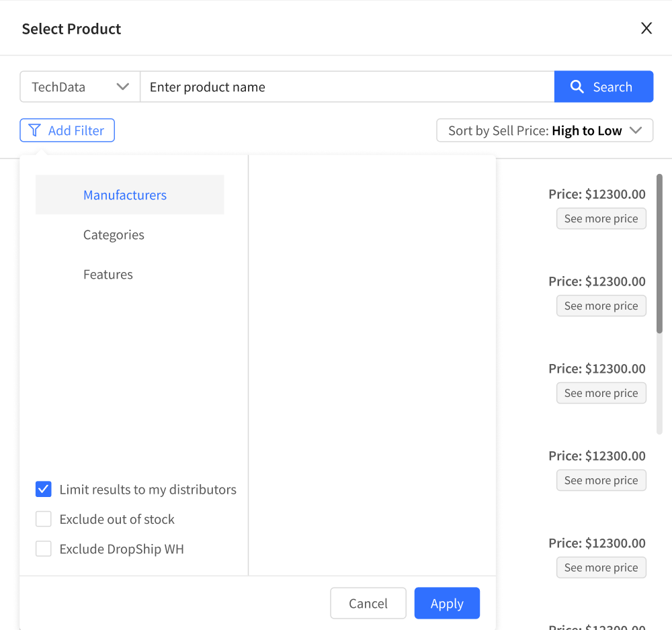Click the product list scrollbar
The height and width of the screenshot is (630, 672).
click(659, 253)
